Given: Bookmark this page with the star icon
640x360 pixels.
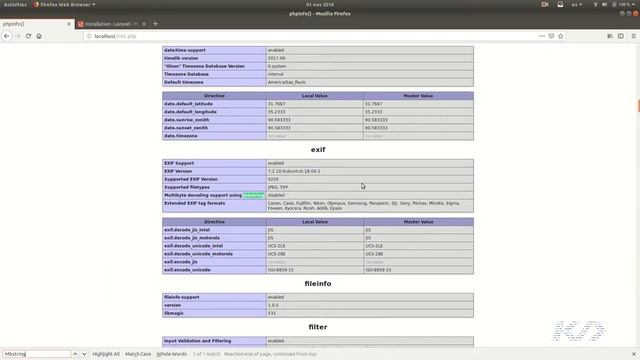Looking at the screenshot, I should point(560,36).
